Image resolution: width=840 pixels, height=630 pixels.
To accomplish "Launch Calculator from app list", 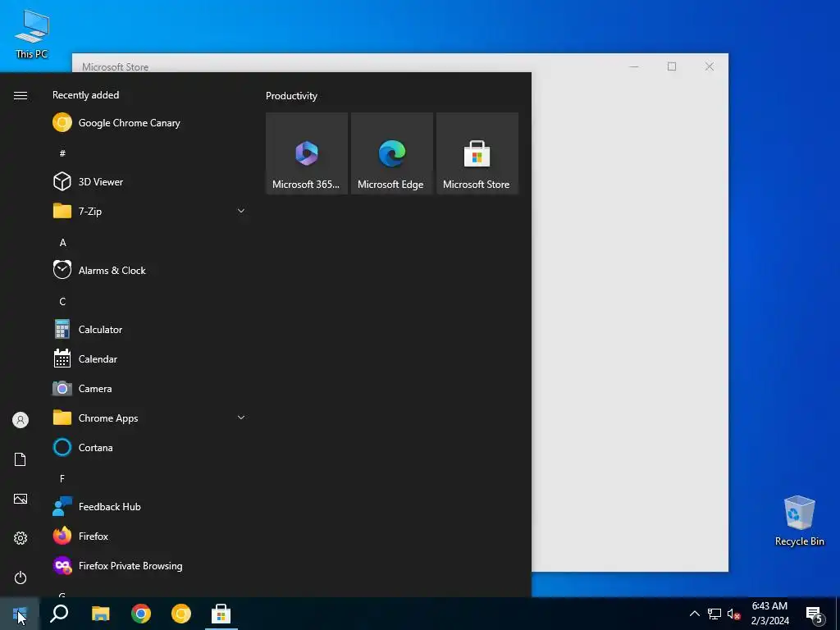I will (149, 330).
